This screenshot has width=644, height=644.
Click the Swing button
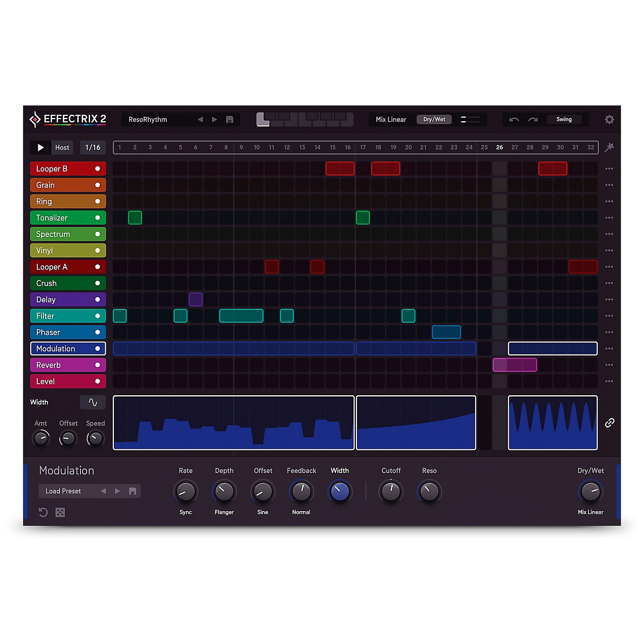(x=564, y=119)
